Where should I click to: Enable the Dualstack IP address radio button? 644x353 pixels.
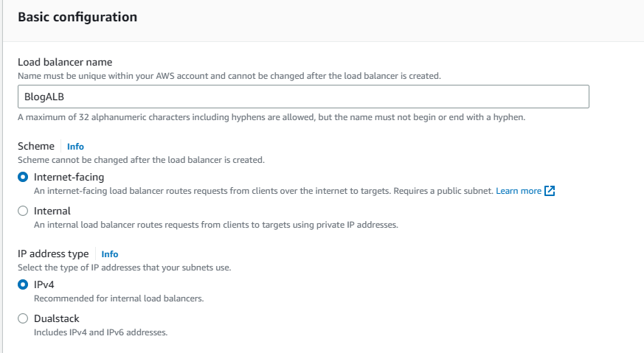tap(23, 318)
